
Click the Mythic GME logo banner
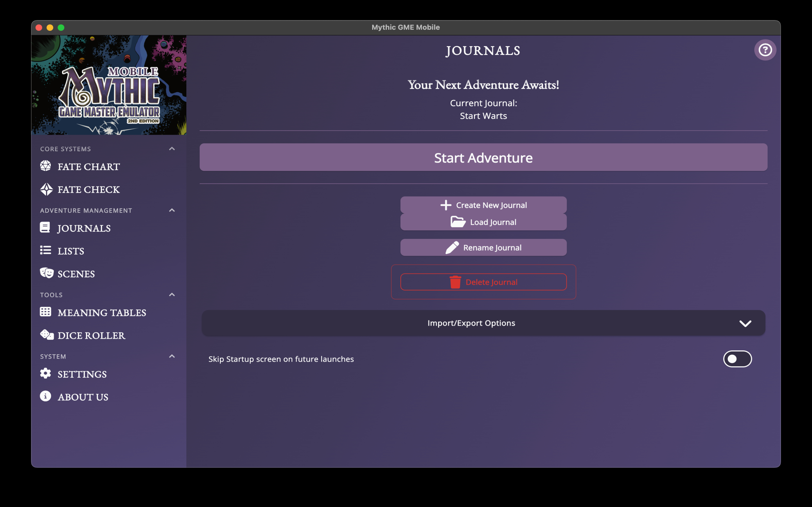(109, 85)
